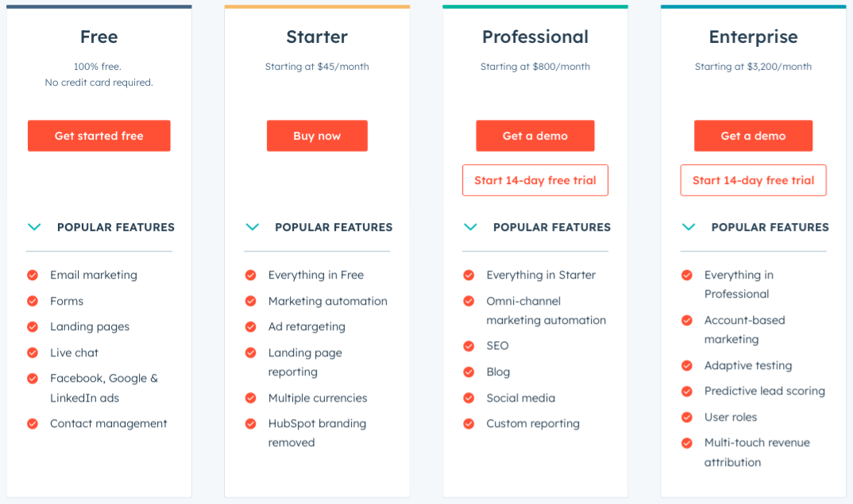The image size is (853, 504).
Task: Click checkmark icon beside Email marketing
Action: (x=33, y=275)
